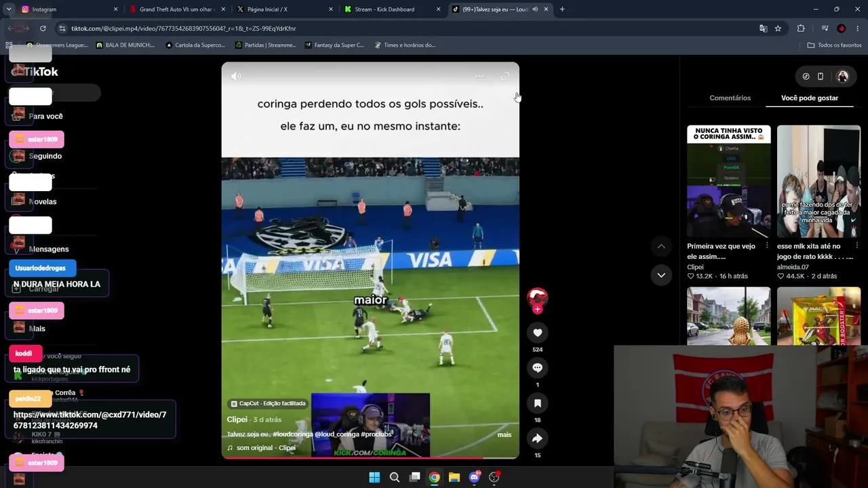Viewport: 868px width, 488px height.
Task: Open the browser extensions puzzle icon
Action: click(x=801, y=28)
